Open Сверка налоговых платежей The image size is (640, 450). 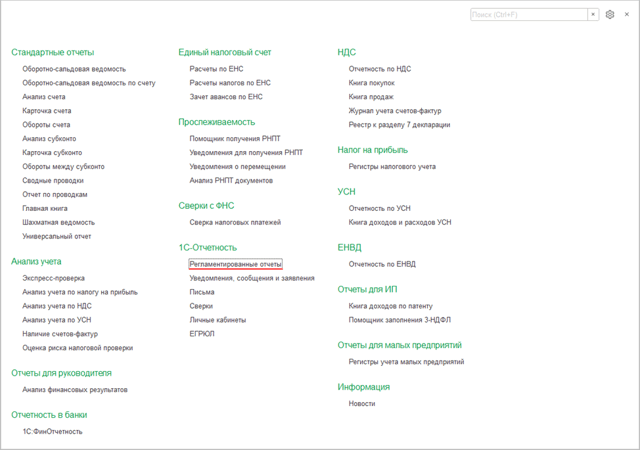(235, 222)
